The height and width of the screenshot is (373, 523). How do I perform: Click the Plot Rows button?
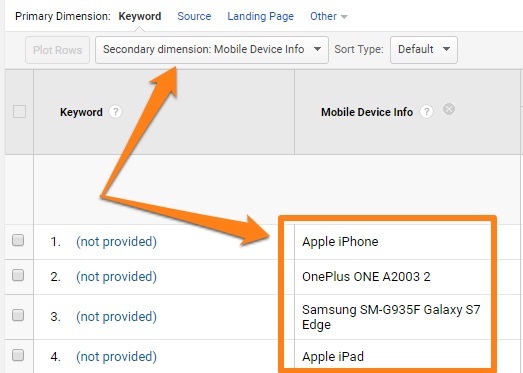tap(57, 50)
